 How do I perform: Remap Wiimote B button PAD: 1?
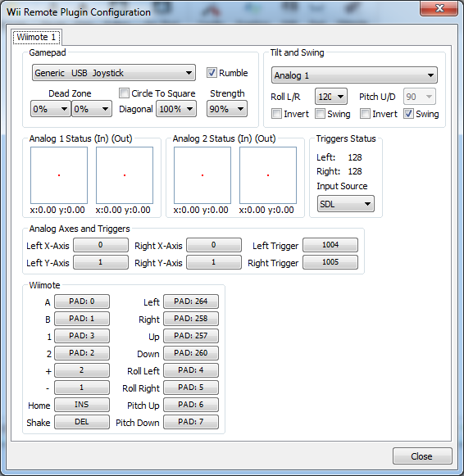click(82, 319)
